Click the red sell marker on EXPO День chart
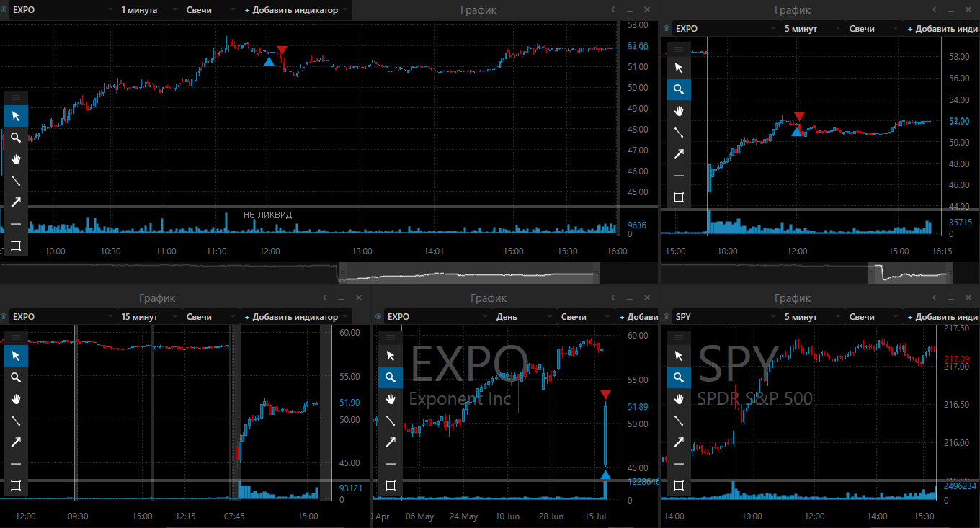 click(x=605, y=395)
